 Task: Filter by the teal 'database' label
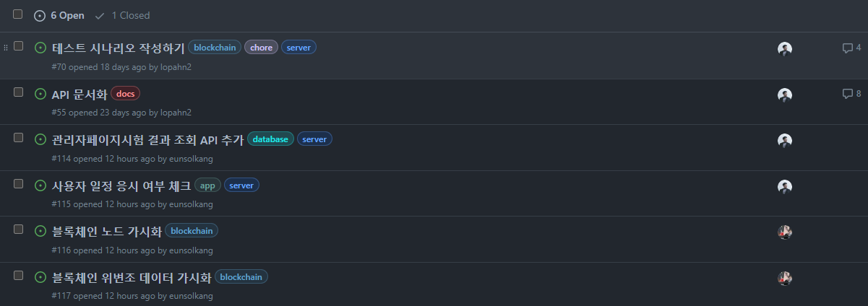pyautogui.click(x=270, y=139)
